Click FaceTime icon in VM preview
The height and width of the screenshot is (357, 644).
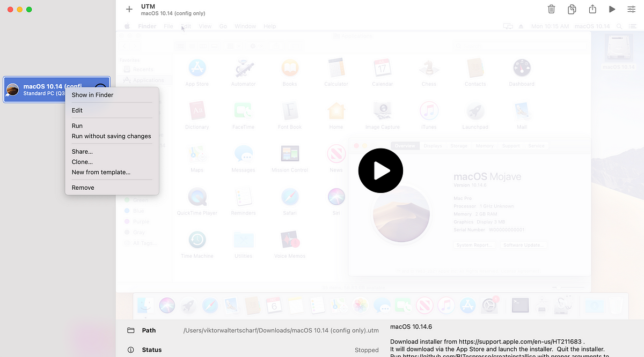[244, 111]
